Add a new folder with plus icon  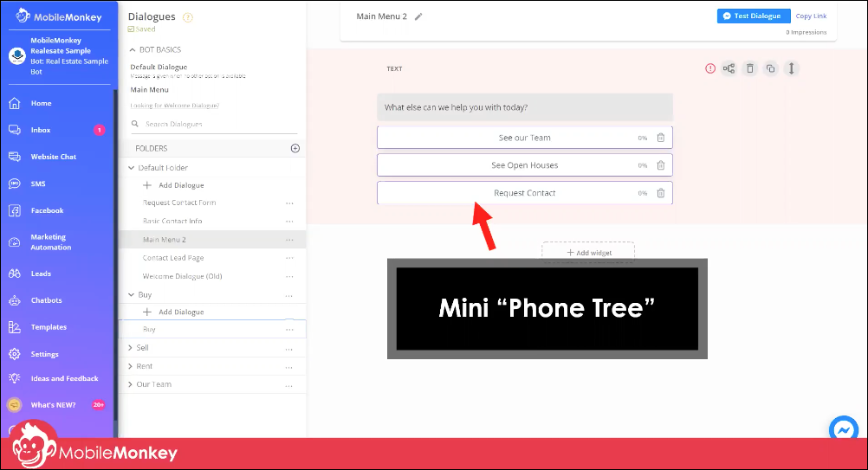pyautogui.click(x=295, y=148)
